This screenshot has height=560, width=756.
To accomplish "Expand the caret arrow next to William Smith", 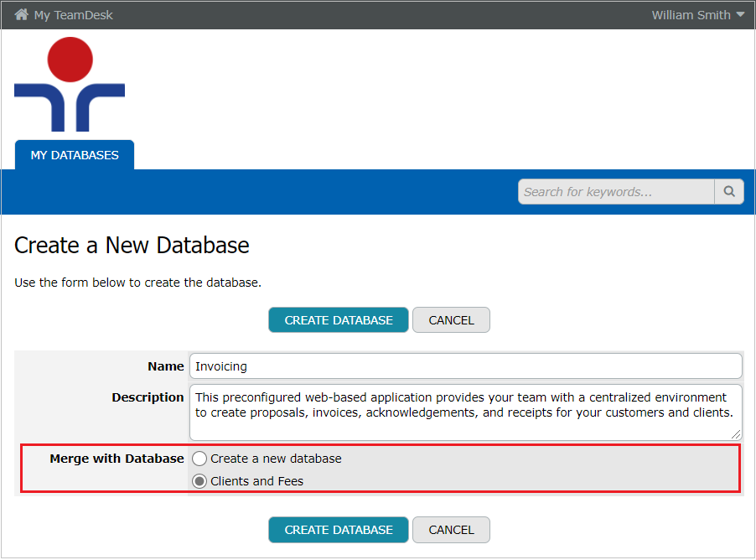I will 740,15.
